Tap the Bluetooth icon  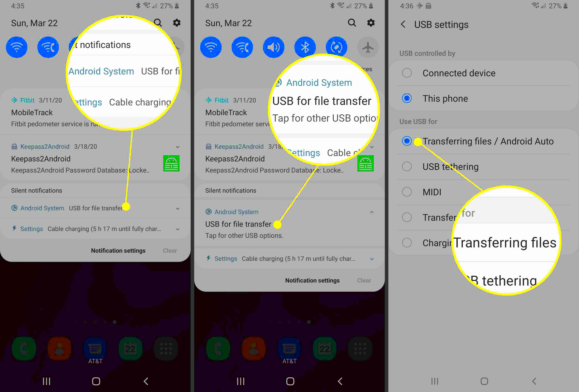305,46
